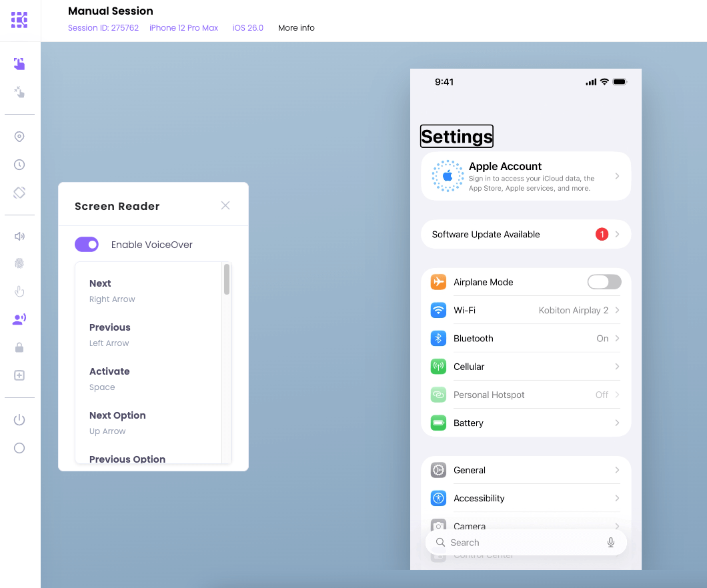Click the Kobiton logo icon

(x=19, y=20)
